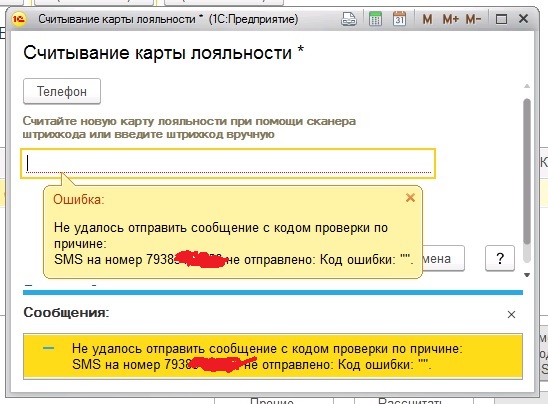Viewport: 548px width, 404px height.
Task: Click the scrollbar up arrow
Action: coord(527,86)
